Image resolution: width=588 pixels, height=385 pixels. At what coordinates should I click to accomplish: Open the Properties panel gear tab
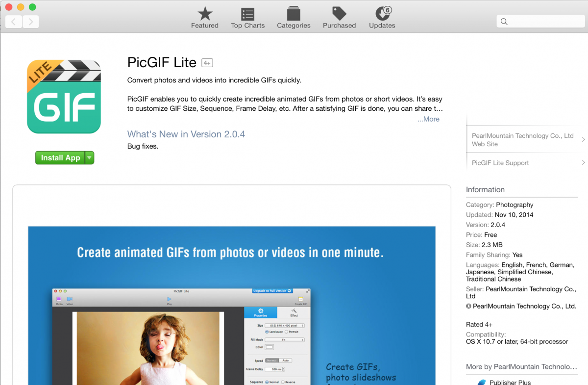tap(261, 313)
